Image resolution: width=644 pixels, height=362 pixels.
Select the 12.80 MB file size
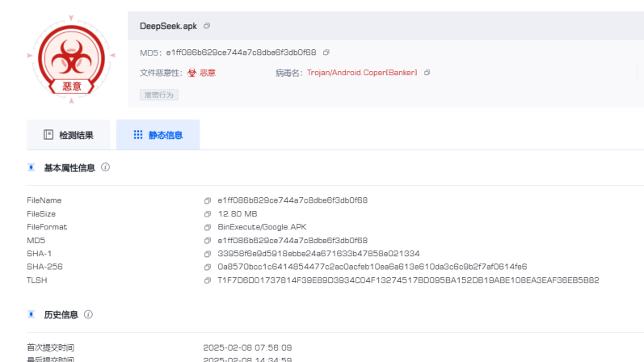(x=238, y=214)
